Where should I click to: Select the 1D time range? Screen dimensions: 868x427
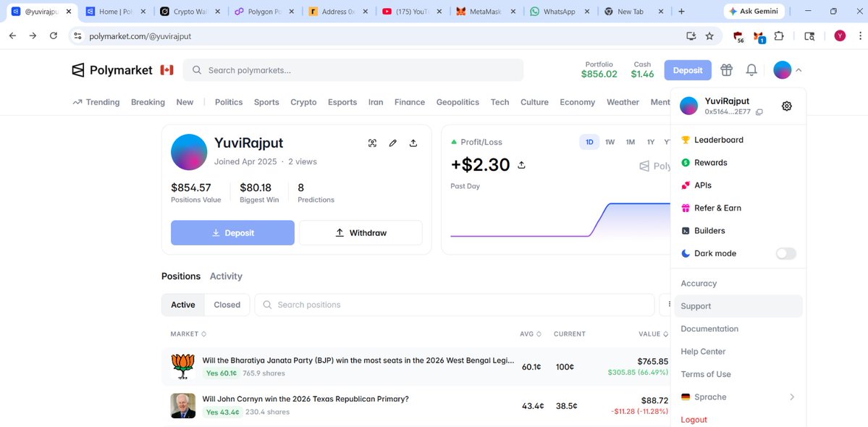[x=589, y=142]
